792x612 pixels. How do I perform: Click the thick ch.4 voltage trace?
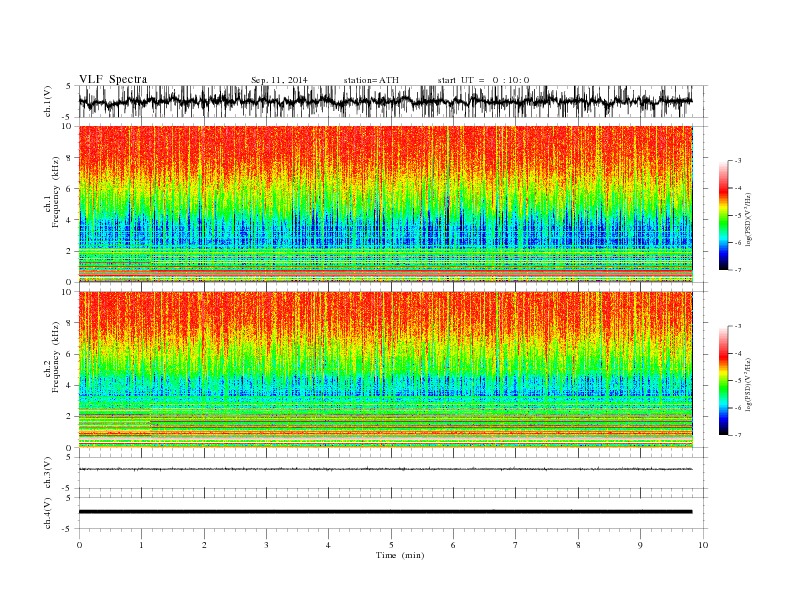385,512
